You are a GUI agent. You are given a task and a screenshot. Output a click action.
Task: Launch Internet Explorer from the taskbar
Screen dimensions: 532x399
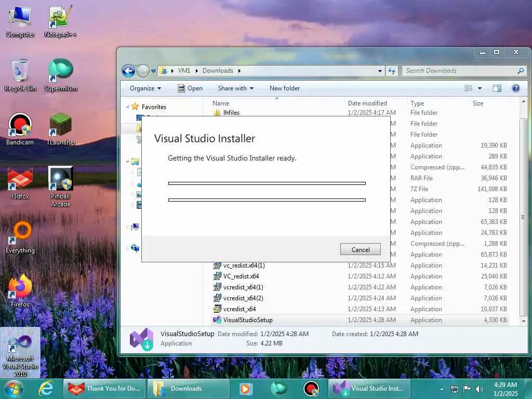pyautogui.click(x=46, y=389)
